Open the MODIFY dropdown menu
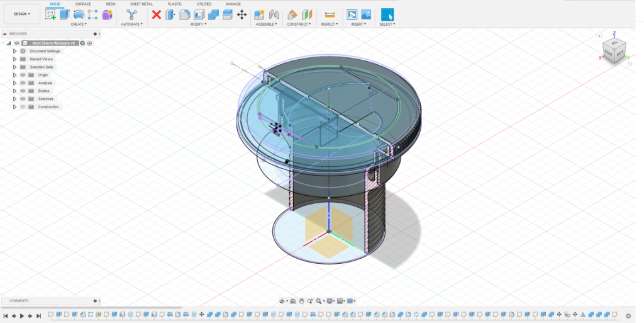 tap(198, 24)
